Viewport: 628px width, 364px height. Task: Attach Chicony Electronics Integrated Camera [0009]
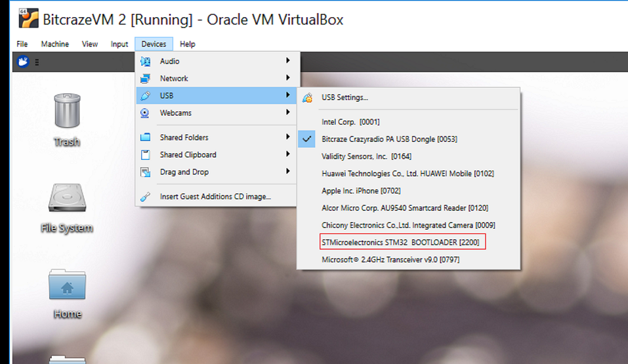(409, 225)
